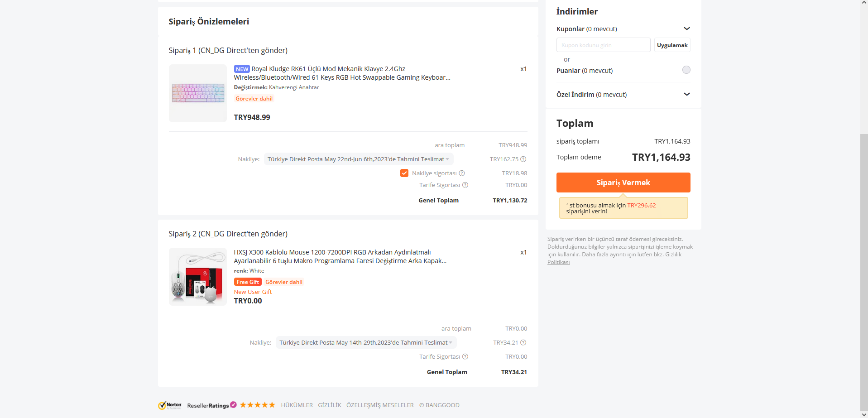868x418 pixels.
Task: Open the ResellerRatings badge
Action: click(212, 405)
